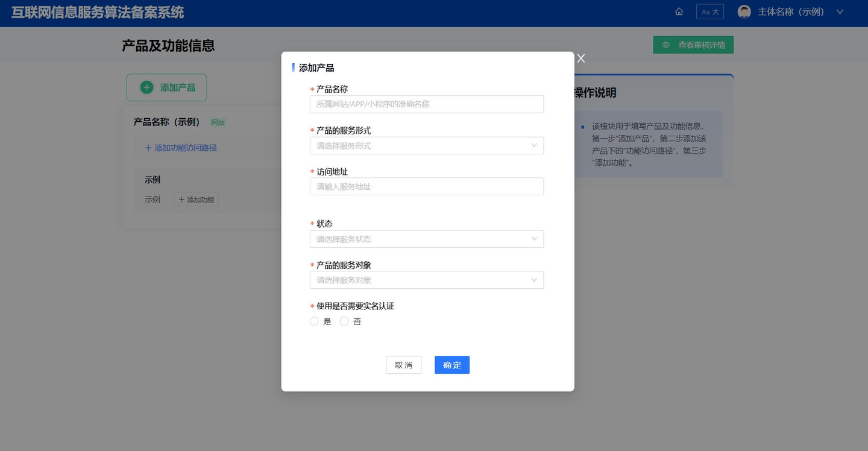Click plus icon in 添加功能 button
Screen dimensions: 868x451
tap(181, 200)
